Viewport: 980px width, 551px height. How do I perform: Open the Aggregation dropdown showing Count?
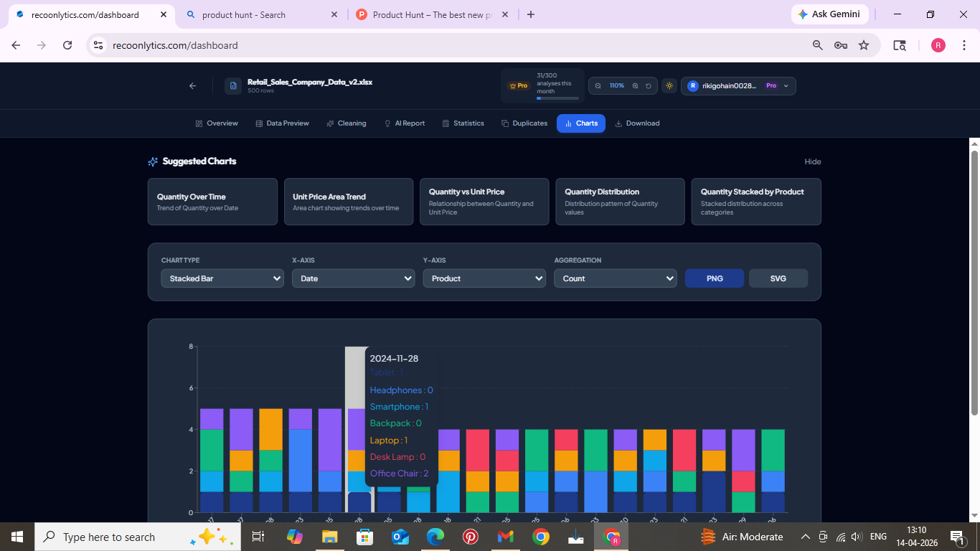click(x=615, y=278)
